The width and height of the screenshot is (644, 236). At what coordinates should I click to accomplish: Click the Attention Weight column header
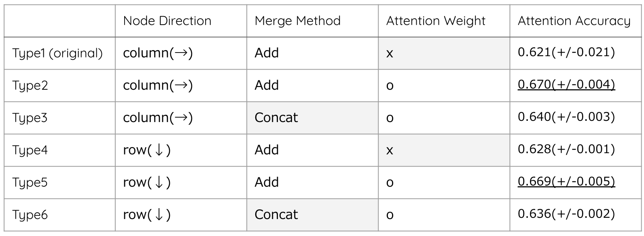click(x=436, y=21)
